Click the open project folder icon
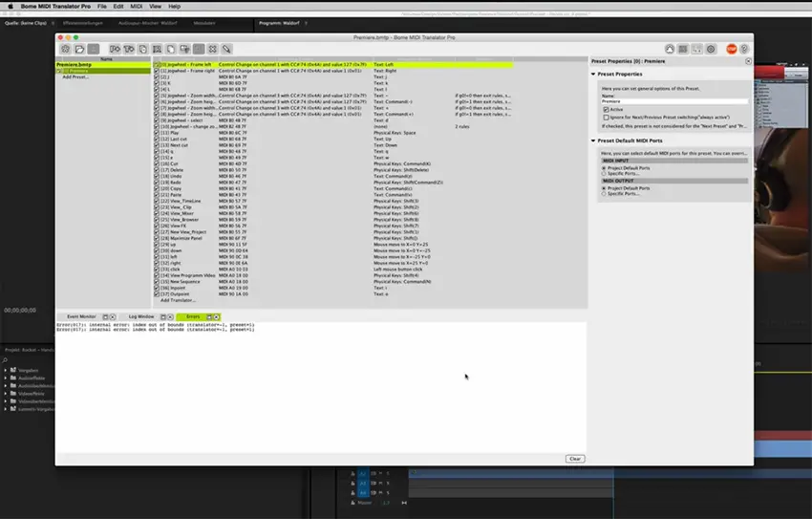The height and width of the screenshot is (519, 812). pos(79,49)
